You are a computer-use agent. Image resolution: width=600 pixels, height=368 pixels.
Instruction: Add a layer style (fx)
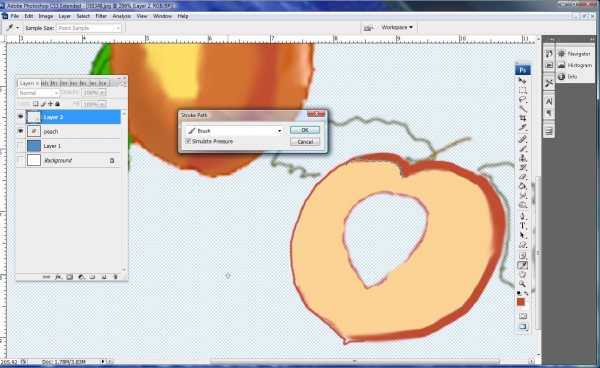click(x=58, y=277)
